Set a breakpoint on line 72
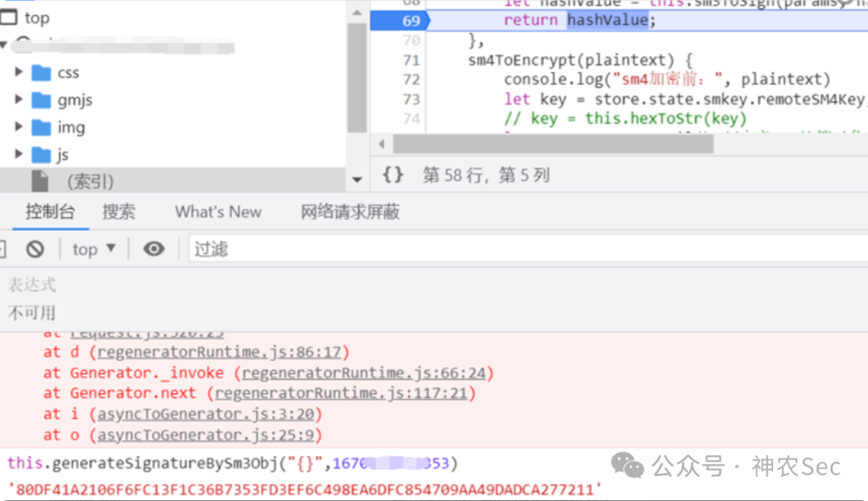 pos(411,80)
